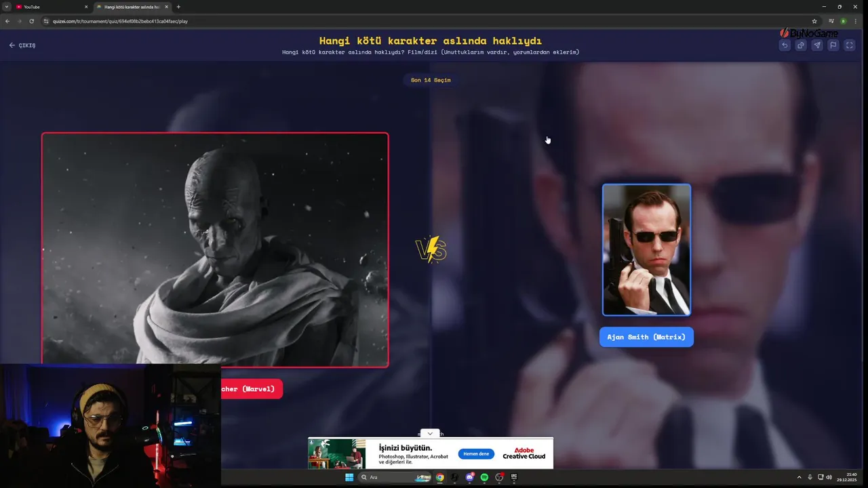Open Epic Games Launcher from taskbar
Image resolution: width=868 pixels, height=488 pixels.
coord(514,477)
